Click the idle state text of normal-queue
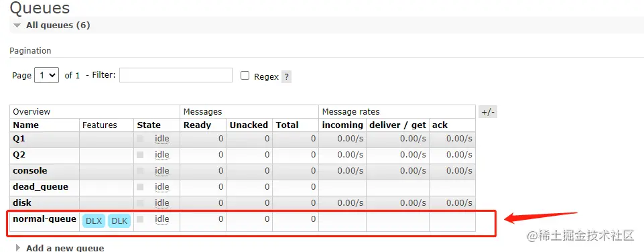Image resolution: width=644 pixels, height=252 pixels. (x=162, y=220)
